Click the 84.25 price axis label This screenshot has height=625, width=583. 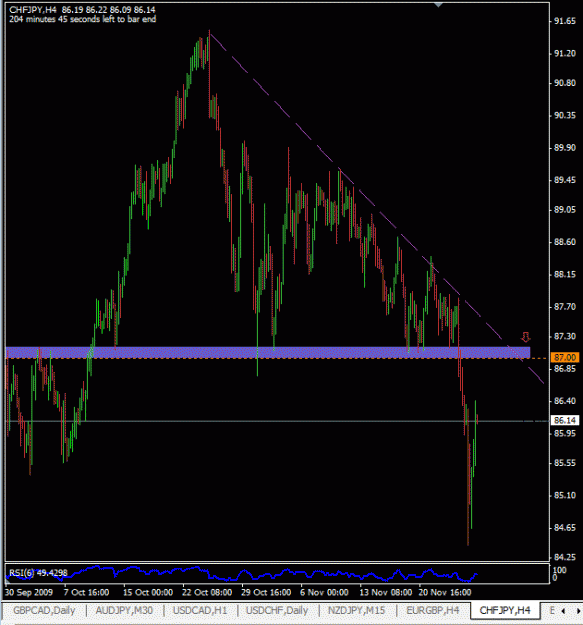[x=565, y=557]
